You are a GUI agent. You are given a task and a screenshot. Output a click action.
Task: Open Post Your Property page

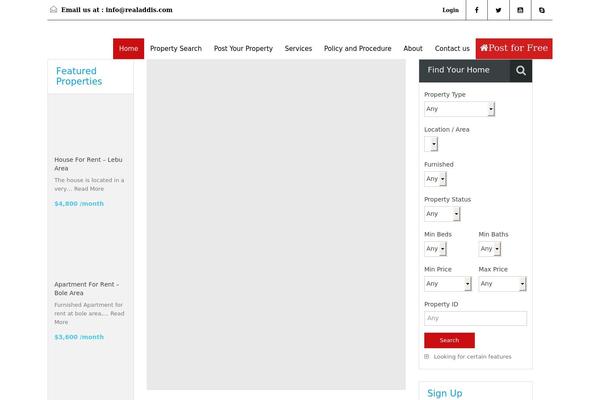point(243,49)
